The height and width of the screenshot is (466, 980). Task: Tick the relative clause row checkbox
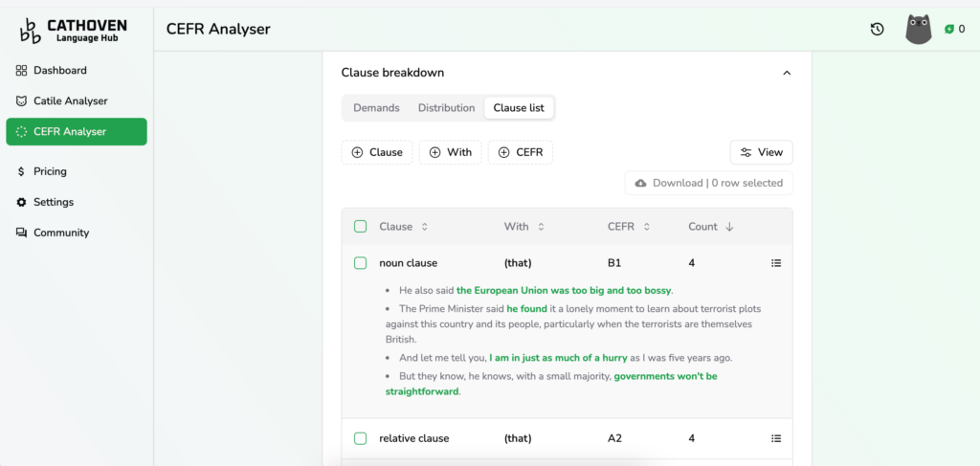point(360,438)
